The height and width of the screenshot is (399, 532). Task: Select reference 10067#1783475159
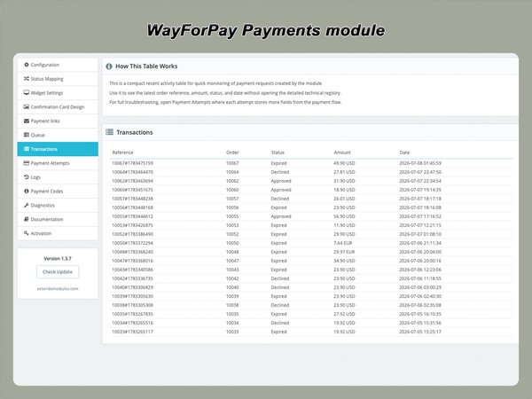(x=132, y=163)
